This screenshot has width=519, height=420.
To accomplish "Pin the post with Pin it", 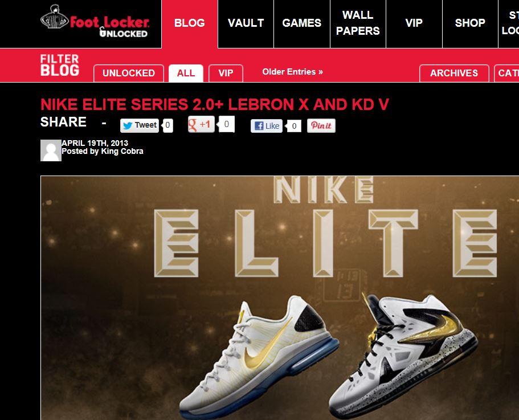I will click(321, 125).
